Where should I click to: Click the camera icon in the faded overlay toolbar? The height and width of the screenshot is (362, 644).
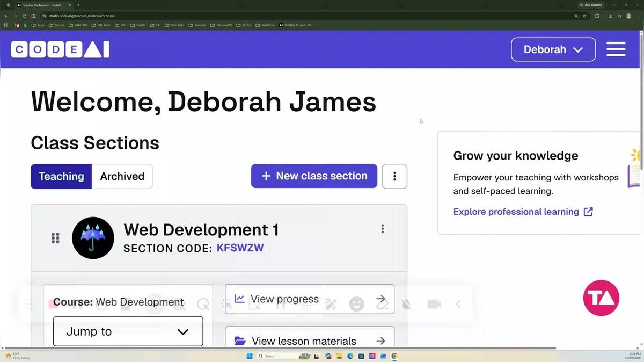[434, 304]
